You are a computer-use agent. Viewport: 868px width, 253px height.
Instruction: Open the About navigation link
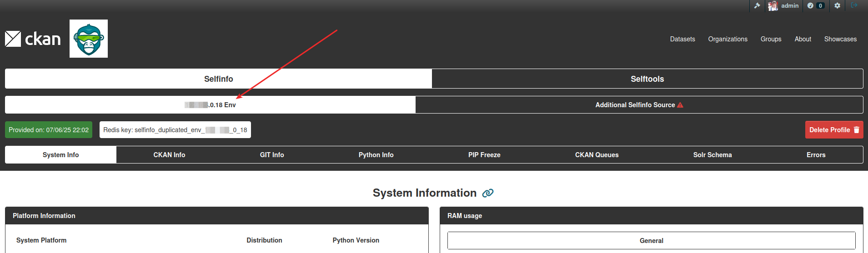tap(803, 39)
